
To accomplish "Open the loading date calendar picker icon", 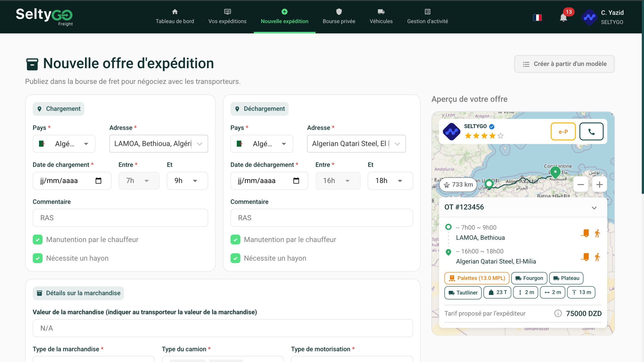I will 98,181.
